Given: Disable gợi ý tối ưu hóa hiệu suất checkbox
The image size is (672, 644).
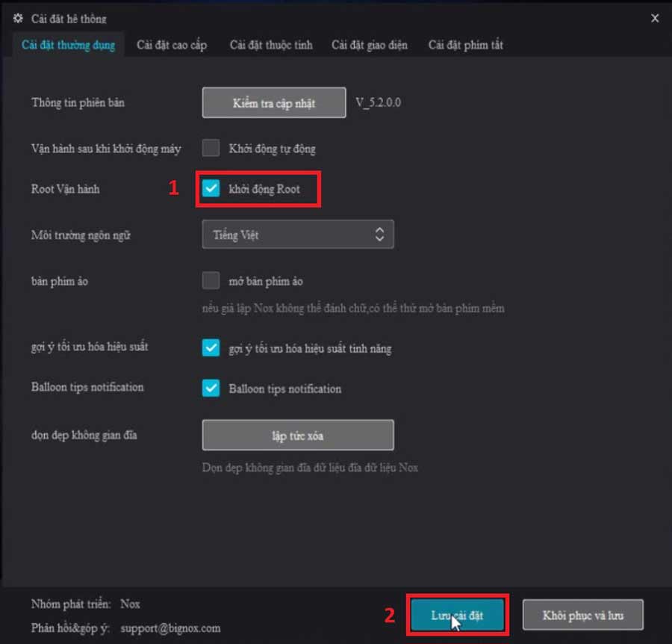Looking at the screenshot, I should (211, 347).
